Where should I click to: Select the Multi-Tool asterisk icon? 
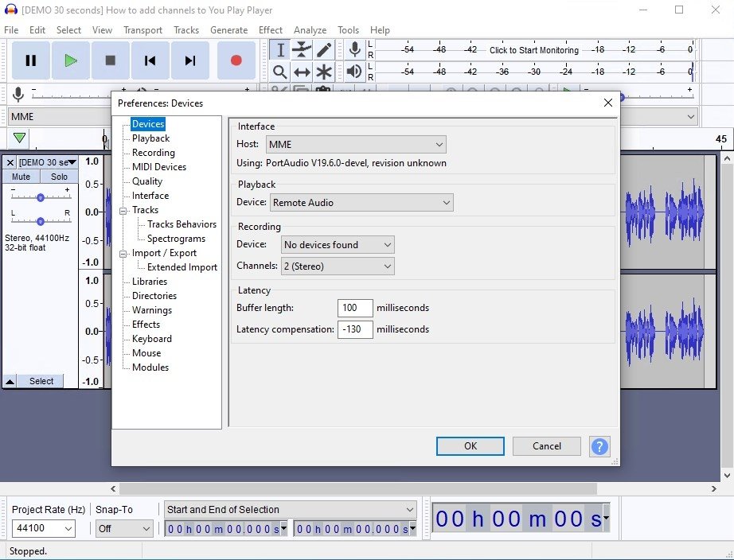coord(324,72)
